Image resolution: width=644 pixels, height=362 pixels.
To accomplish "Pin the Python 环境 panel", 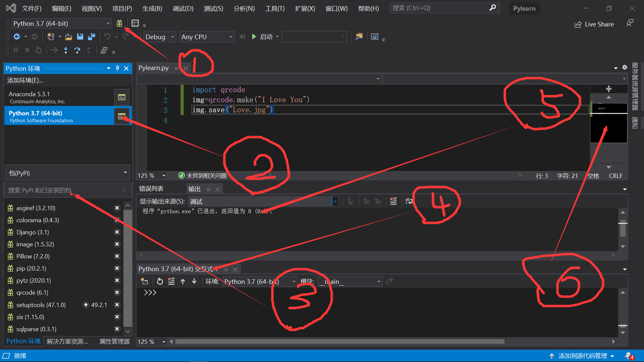I will (117, 68).
